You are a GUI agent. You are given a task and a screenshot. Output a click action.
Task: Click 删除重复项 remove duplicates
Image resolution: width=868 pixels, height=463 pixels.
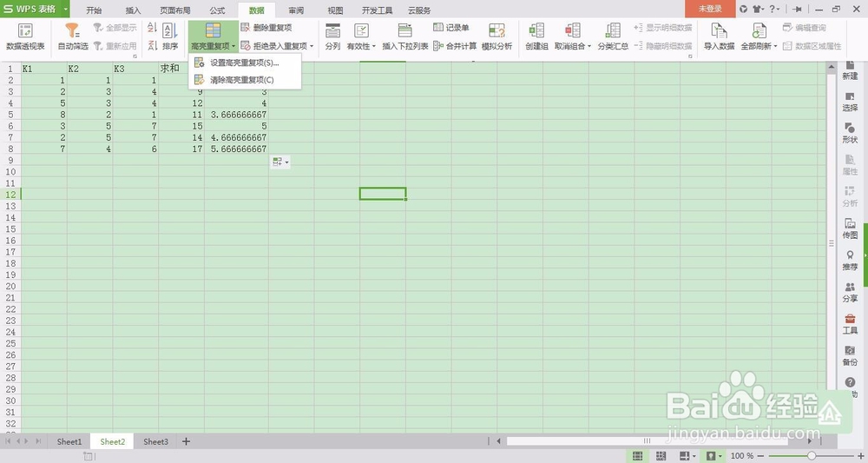pyautogui.click(x=266, y=28)
